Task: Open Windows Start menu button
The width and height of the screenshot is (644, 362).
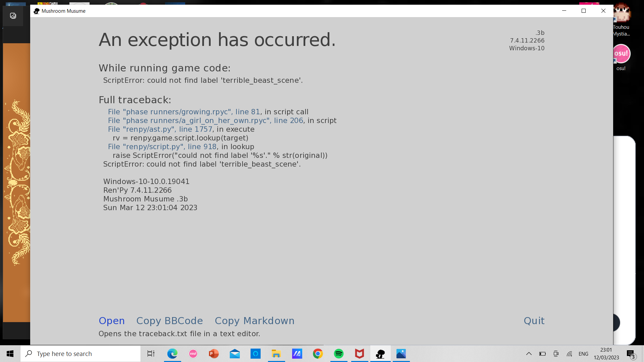Action: [x=10, y=353]
